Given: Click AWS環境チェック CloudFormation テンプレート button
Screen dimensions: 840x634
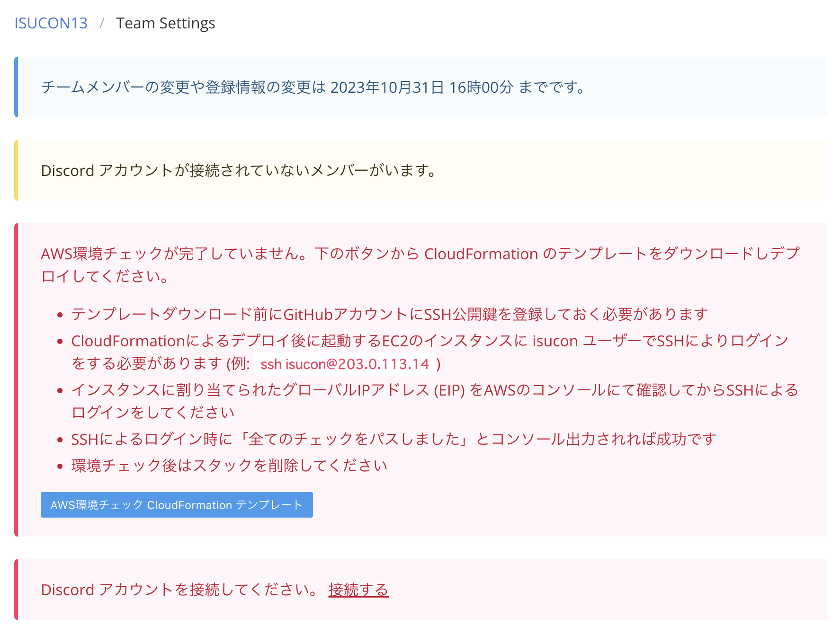Looking at the screenshot, I should tap(176, 505).
